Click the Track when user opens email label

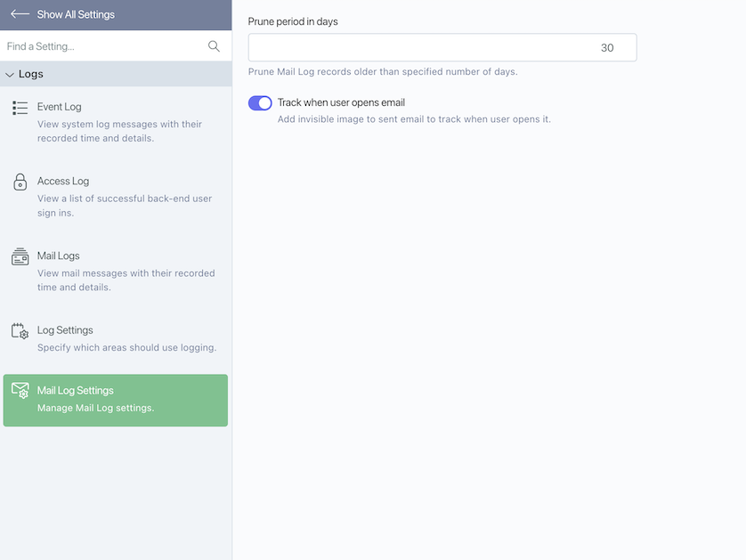341,102
